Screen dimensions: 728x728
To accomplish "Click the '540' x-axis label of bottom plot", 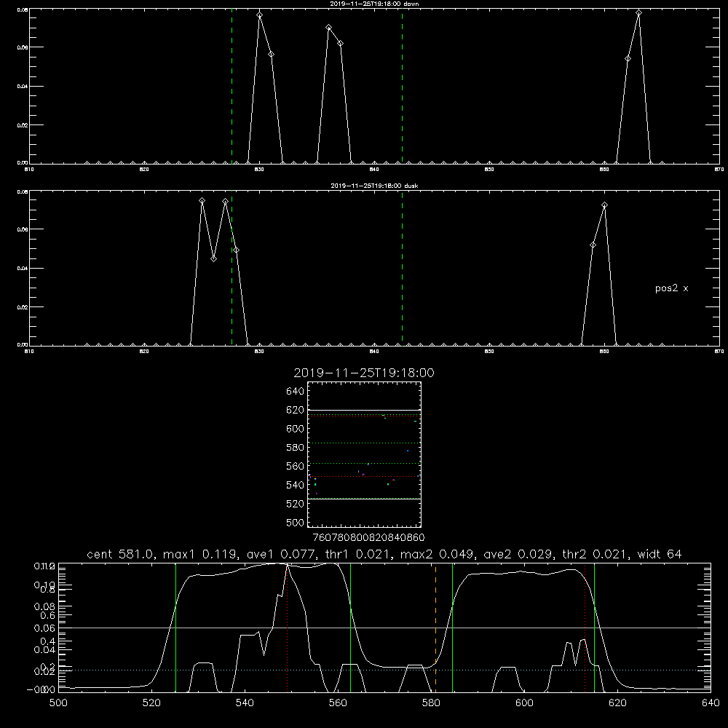I will (x=245, y=703).
